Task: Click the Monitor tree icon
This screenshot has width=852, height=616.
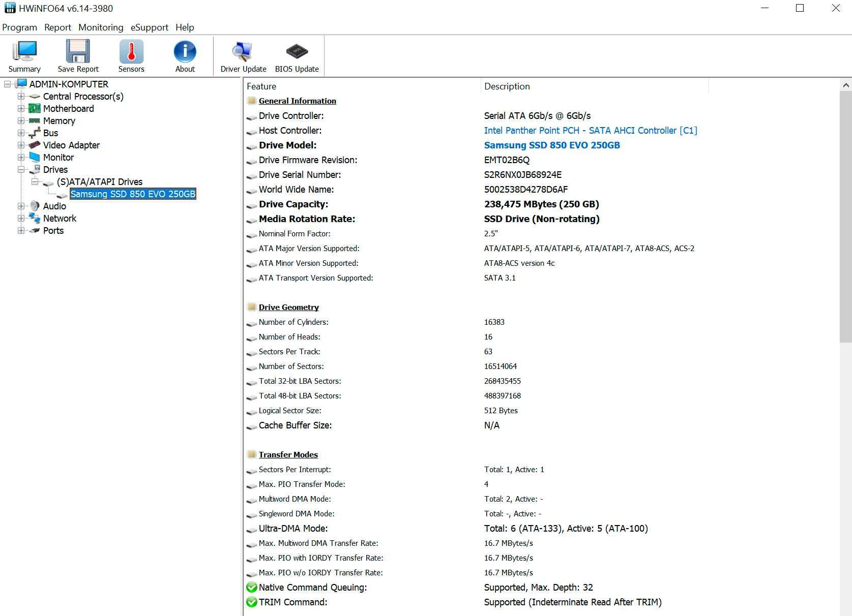Action: [35, 157]
